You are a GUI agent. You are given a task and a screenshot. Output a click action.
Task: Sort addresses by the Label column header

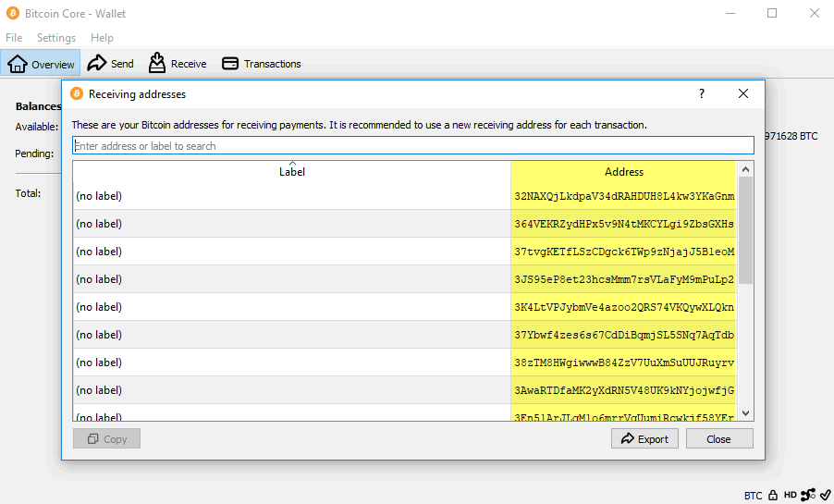(x=291, y=171)
